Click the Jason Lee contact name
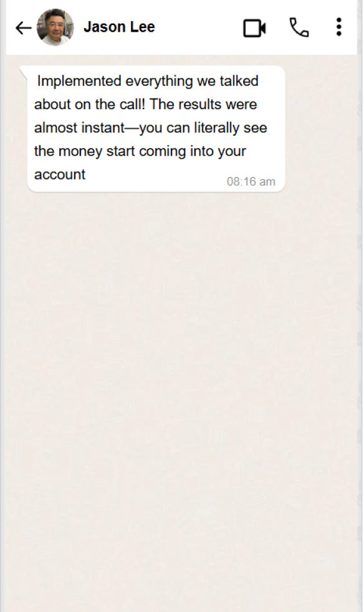Image resolution: width=364 pixels, height=612 pixels. tap(119, 27)
